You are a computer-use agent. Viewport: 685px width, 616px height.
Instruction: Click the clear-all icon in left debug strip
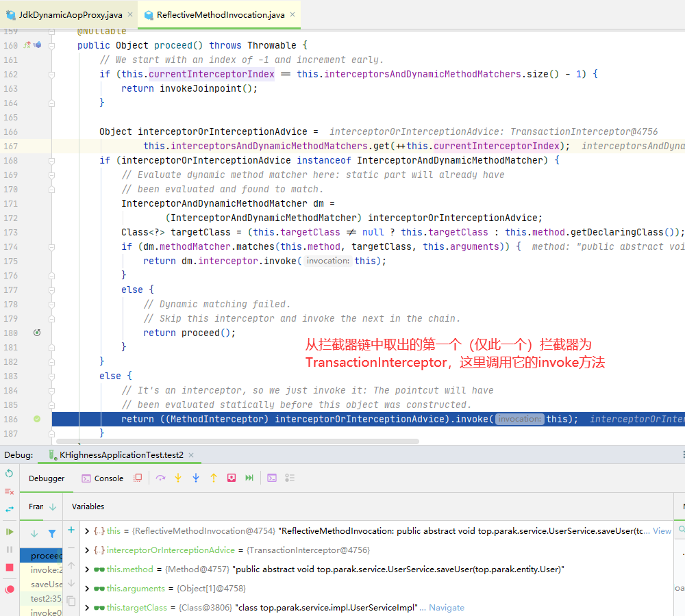(x=9, y=491)
